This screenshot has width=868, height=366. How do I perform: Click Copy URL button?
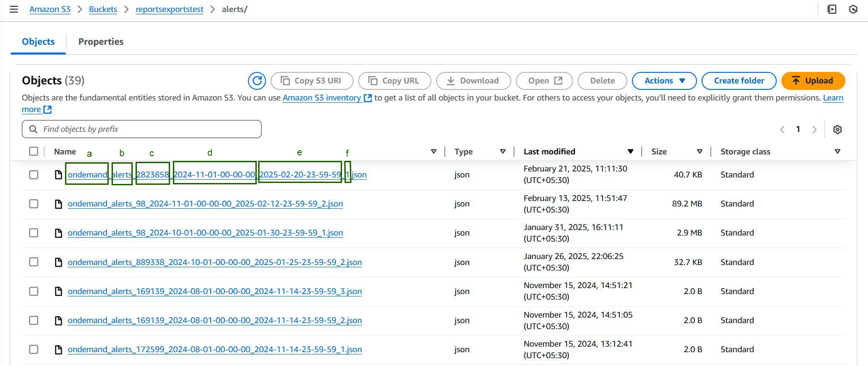pos(395,81)
